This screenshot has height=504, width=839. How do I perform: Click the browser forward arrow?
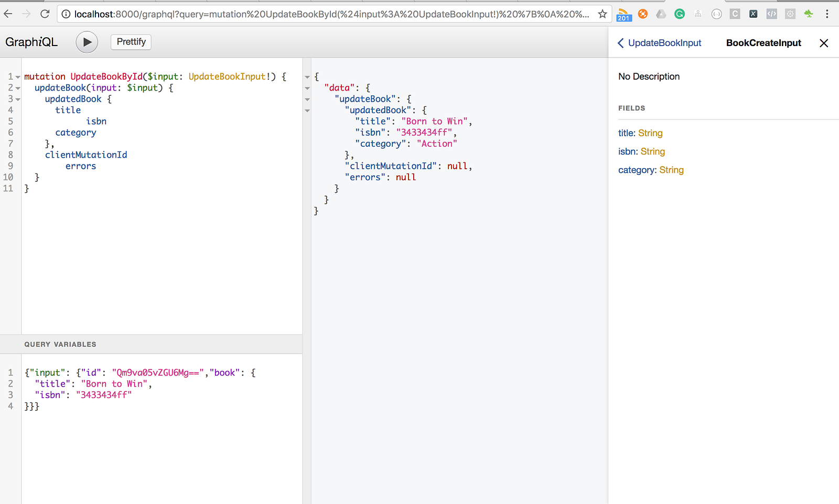click(26, 14)
